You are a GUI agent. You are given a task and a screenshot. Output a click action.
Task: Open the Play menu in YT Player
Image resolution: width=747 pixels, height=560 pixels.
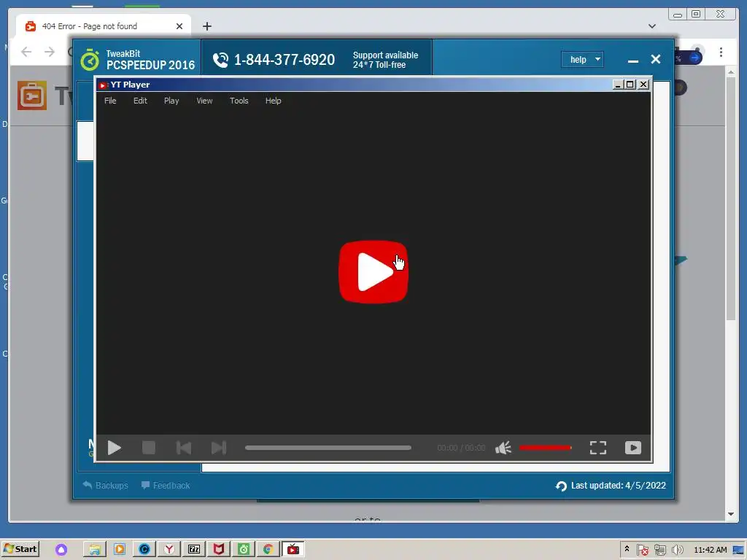(x=171, y=101)
